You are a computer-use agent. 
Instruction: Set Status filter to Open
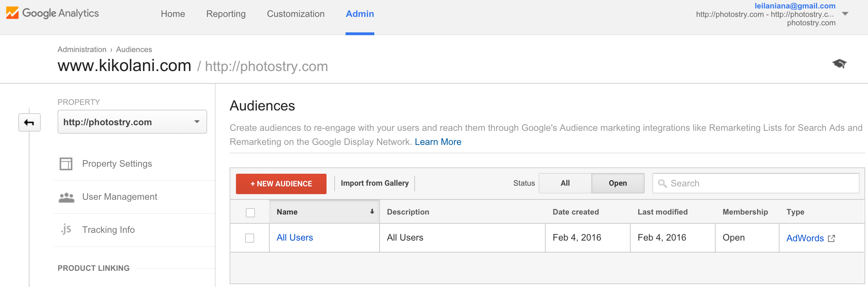tap(618, 183)
